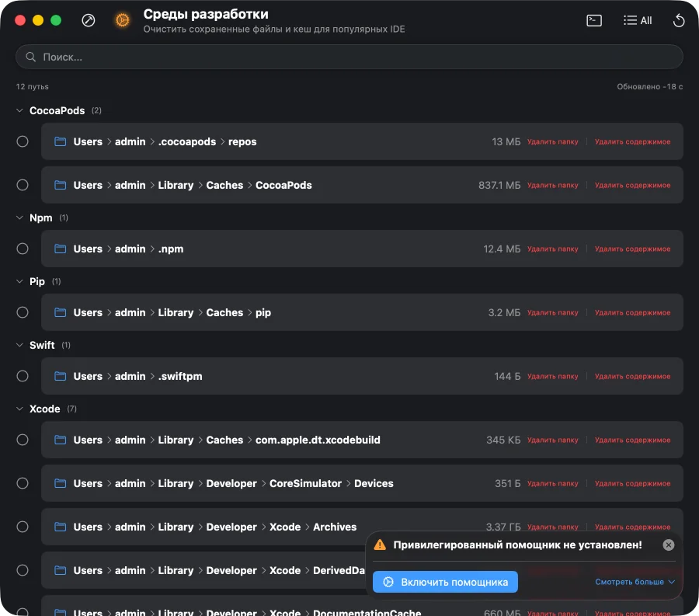Collapse the Xcode group

point(19,409)
